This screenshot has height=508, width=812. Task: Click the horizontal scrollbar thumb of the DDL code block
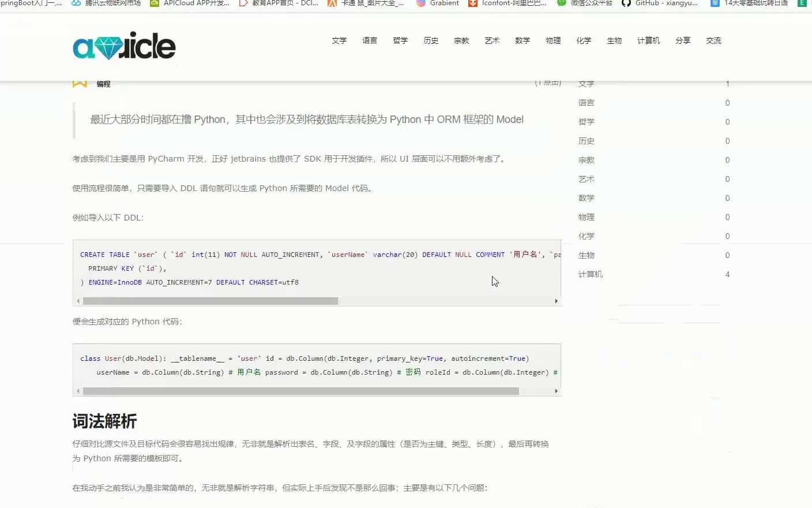[x=210, y=301]
